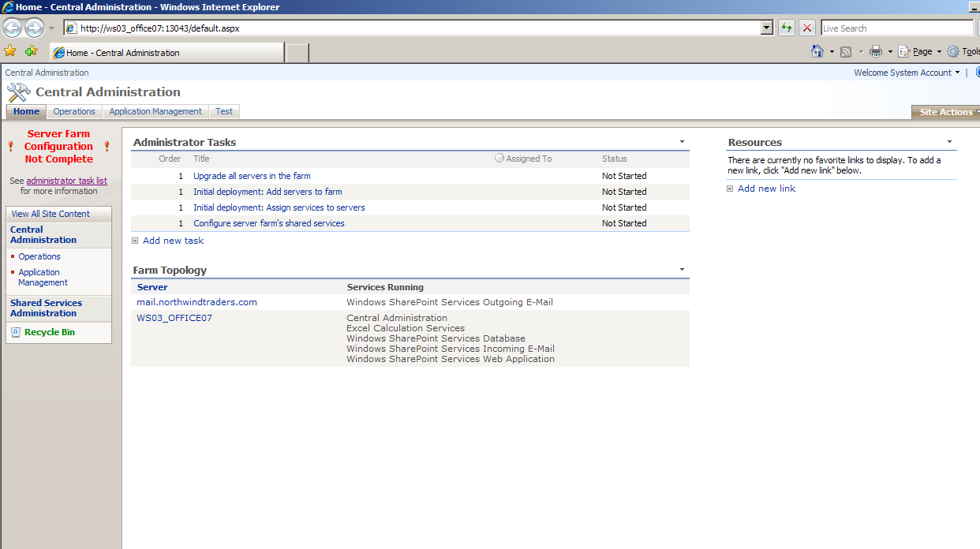Click the Central Administration hammer and wrench logo

click(x=18, y=92)
